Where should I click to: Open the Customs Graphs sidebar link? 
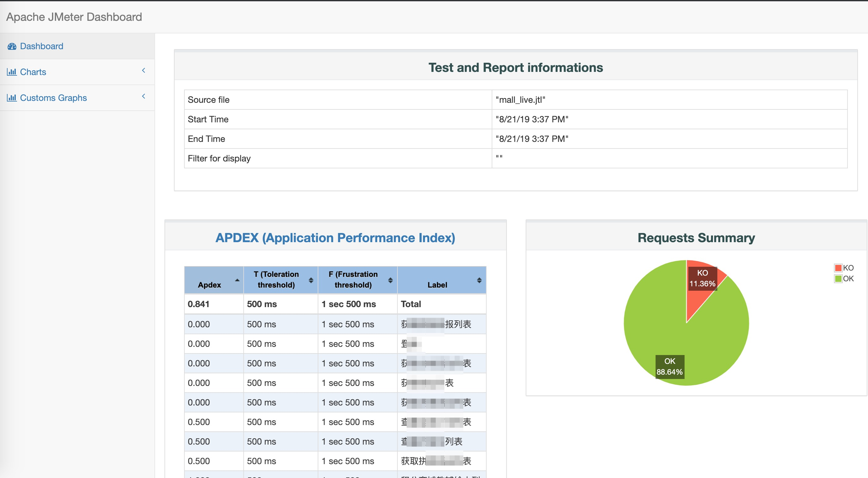coord(53,98)
